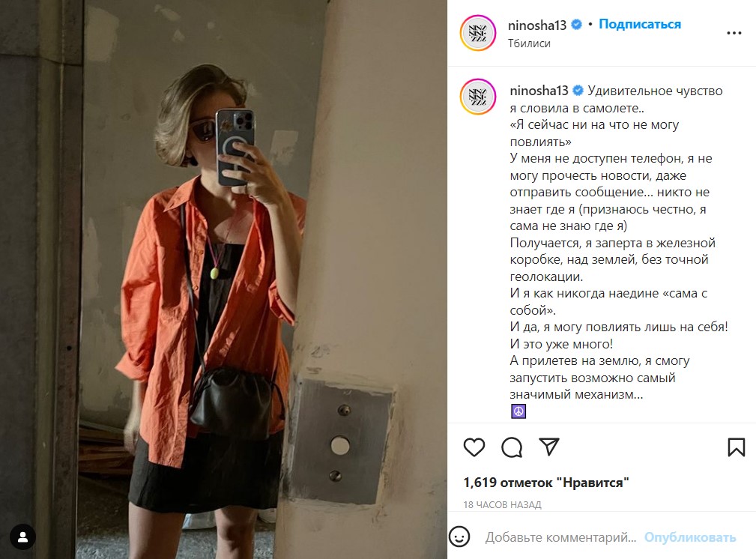Open the emoji picker smiley icon
756x559 pixels.
459,537
